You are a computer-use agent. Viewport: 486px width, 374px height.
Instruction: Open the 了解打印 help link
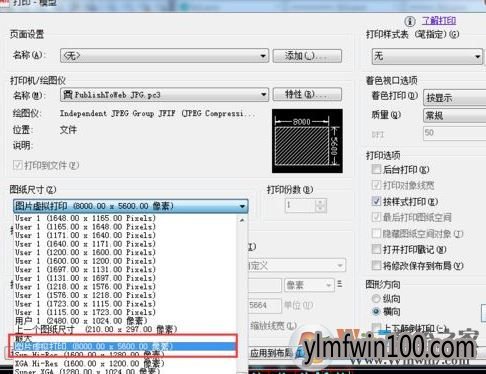pyautogui.click(x=439, y=21)
